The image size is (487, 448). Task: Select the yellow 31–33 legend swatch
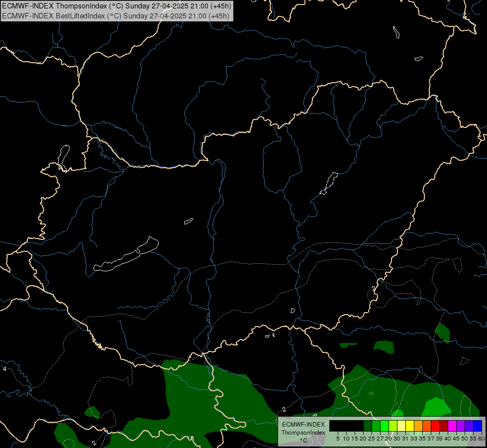click(x=410, y=426)
